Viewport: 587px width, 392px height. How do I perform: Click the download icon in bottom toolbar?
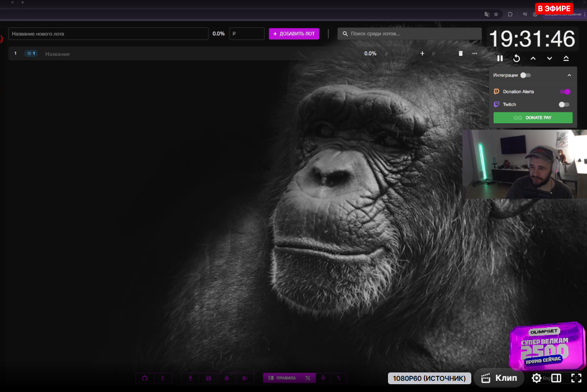pos(190,378)
